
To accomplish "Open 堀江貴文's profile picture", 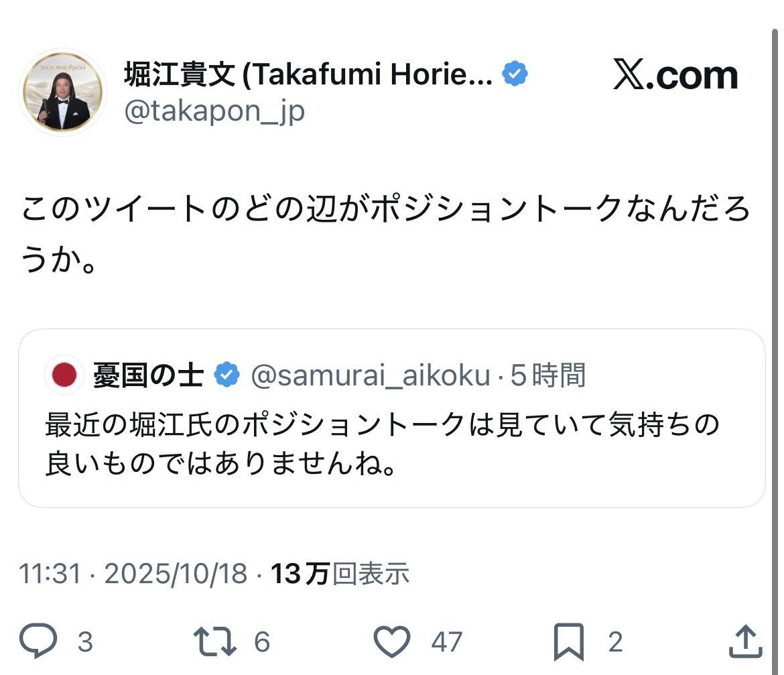I will pos(62,93).
